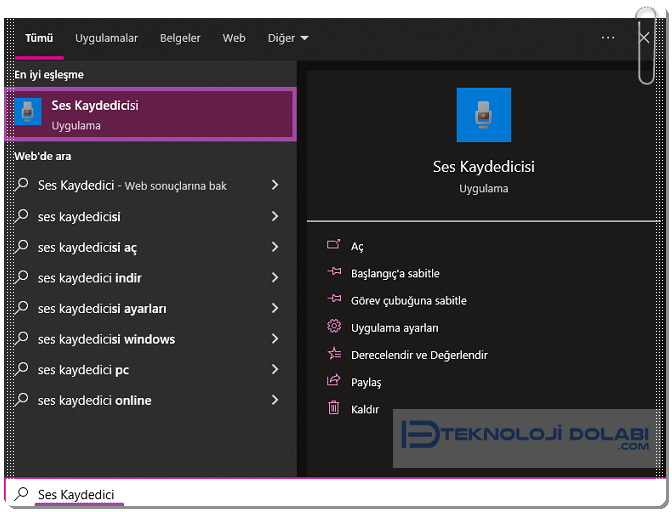The height and width of the screenshot is (512, 672).
Task: Switch to the Tümü tab
Action: tap(39, 38)
